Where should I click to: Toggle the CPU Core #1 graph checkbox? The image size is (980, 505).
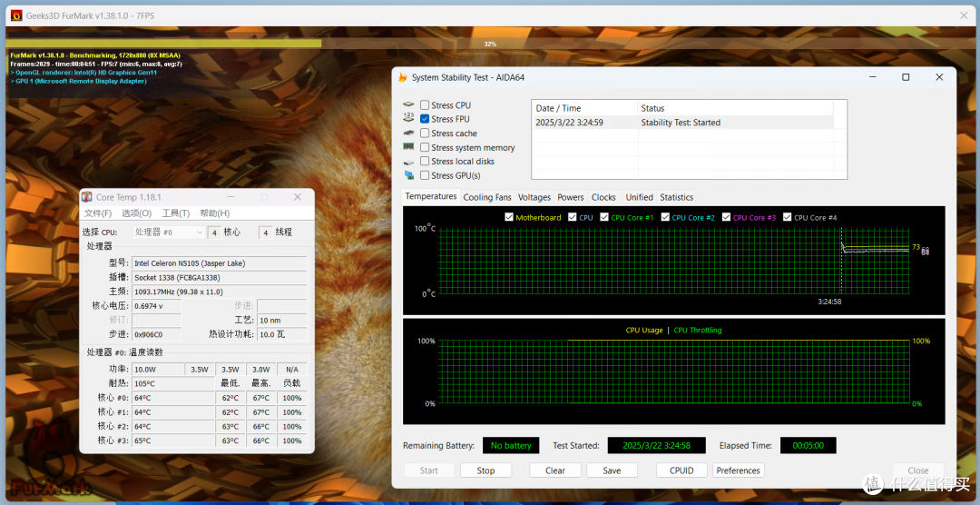click(603, 218)
